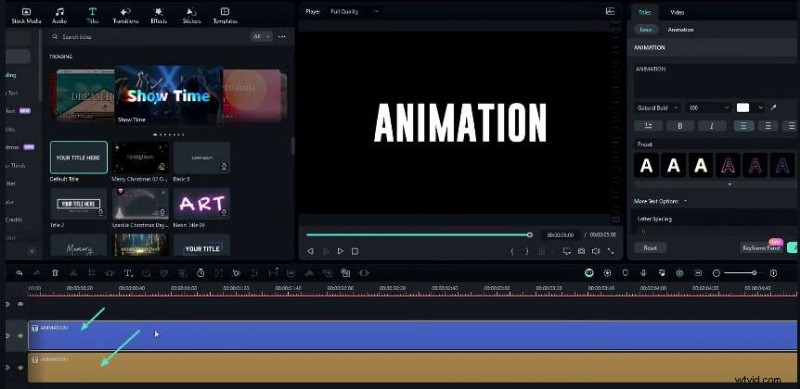This screenshot has width=800, height=389.
Task: Select the Basic sub-tab in properties
Action: (645, 30)
